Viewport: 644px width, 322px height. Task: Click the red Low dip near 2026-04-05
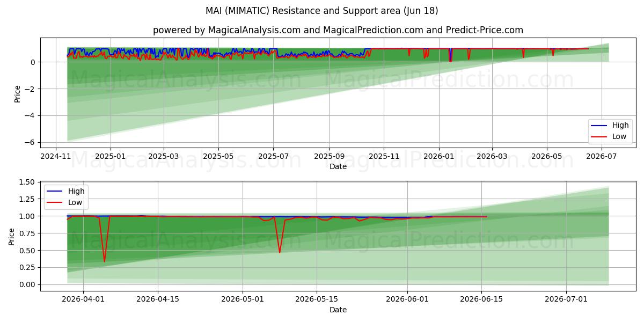point(105,261)
